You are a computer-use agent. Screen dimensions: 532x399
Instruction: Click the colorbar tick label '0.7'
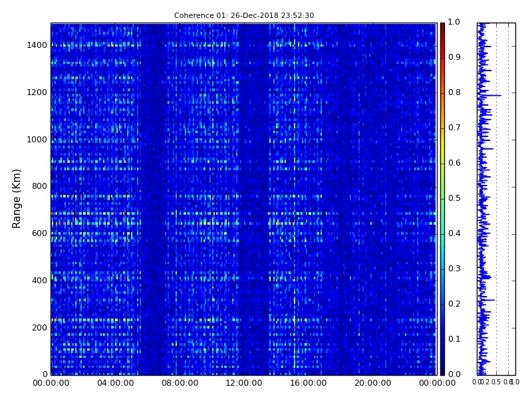point(454,128)
